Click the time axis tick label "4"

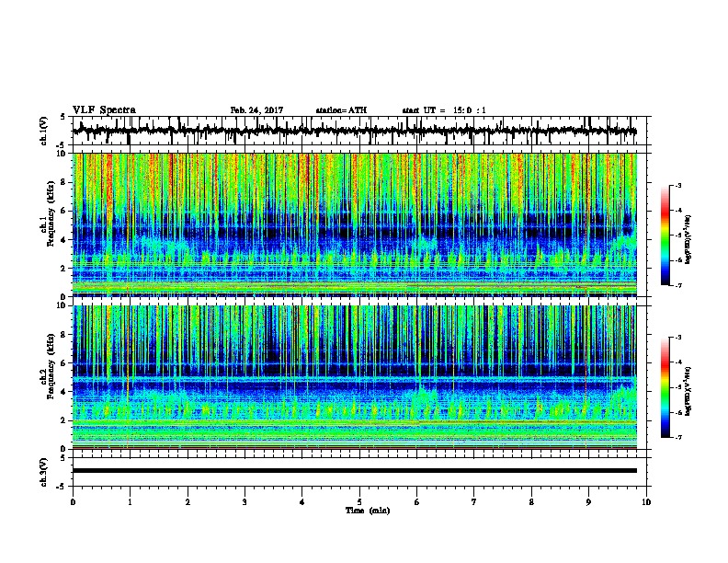click(x=301, y=501)
